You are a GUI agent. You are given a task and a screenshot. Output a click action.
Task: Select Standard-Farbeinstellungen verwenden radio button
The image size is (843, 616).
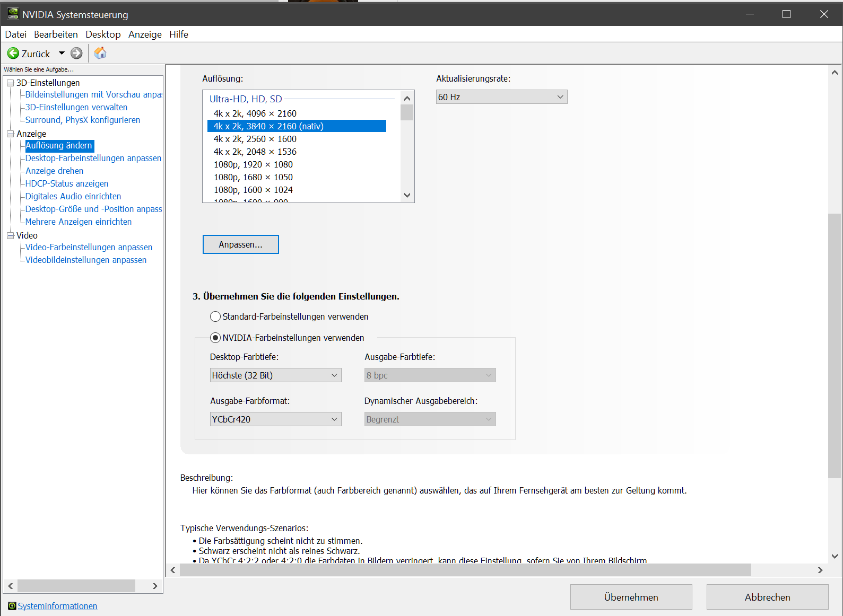point(215,316)
